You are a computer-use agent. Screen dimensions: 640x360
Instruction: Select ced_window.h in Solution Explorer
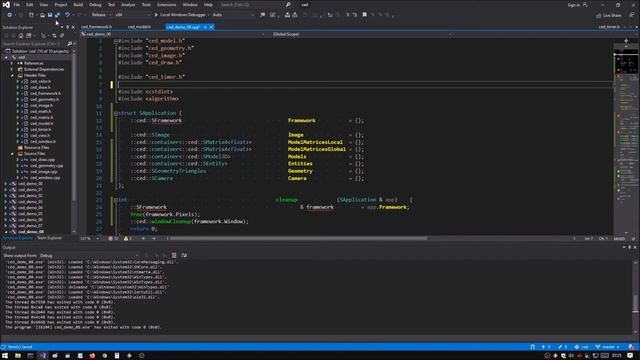42,142
